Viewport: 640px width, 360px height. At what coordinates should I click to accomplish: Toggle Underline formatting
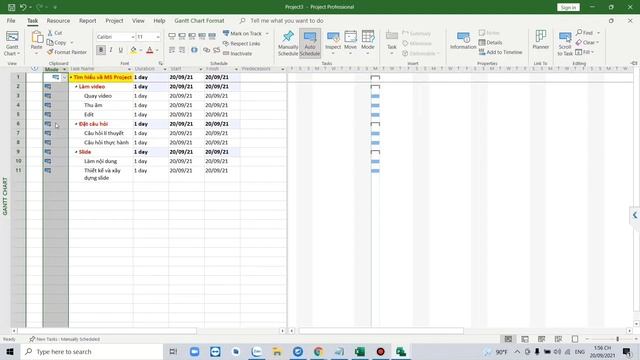[120, 50]
